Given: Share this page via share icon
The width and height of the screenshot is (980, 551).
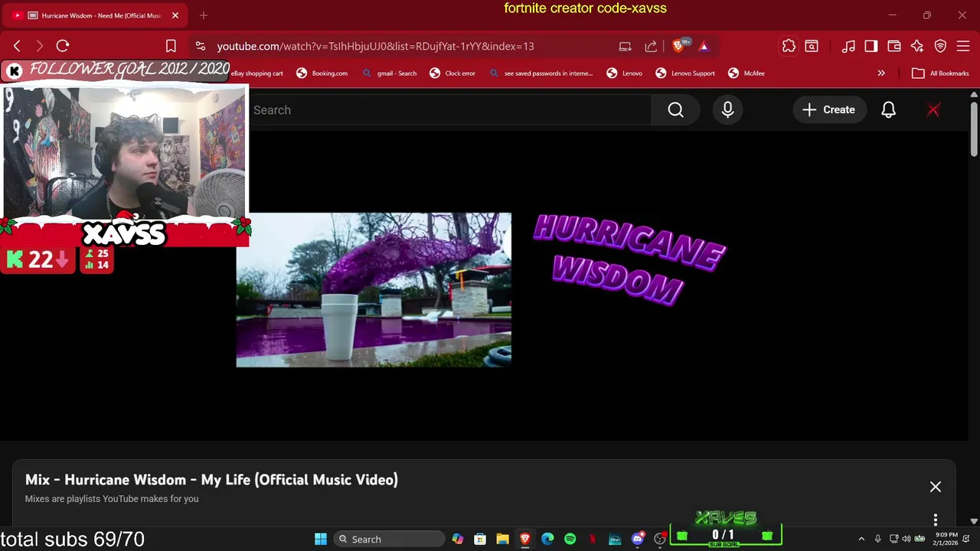Looking at the screenshot, I should click(x=651, y=46).
